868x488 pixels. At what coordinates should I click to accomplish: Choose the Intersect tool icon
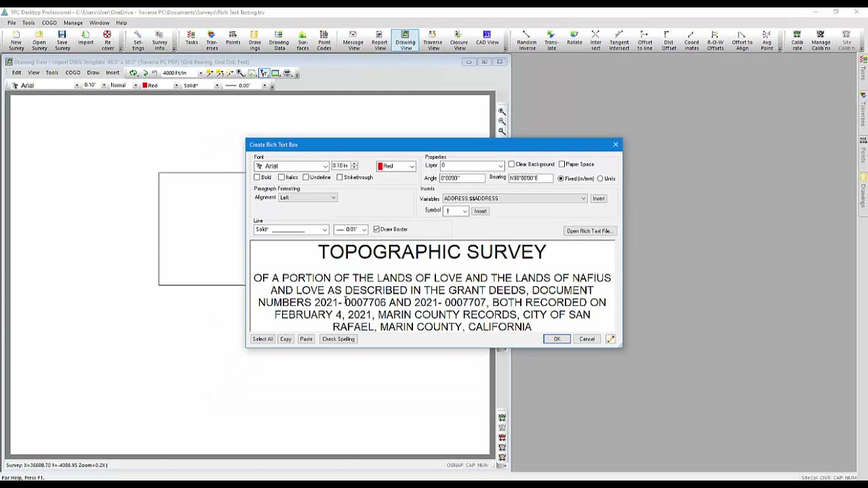tap(595, 41)
